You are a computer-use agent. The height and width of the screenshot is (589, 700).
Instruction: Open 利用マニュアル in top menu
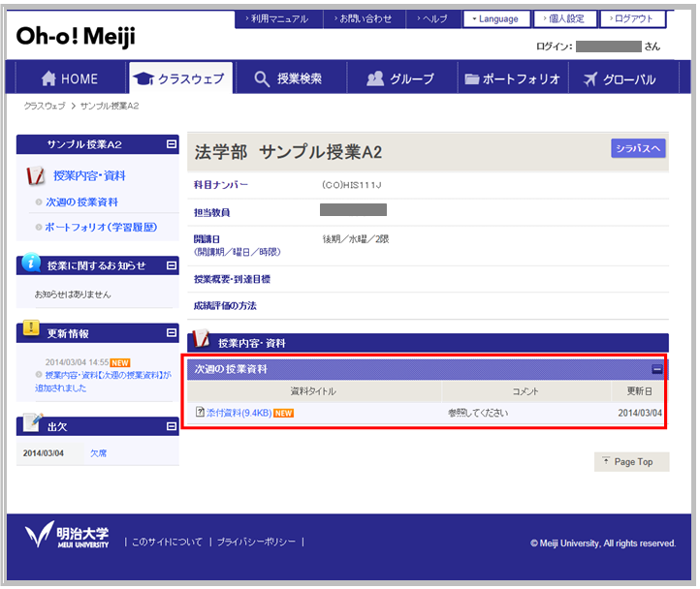pos(277,19)
